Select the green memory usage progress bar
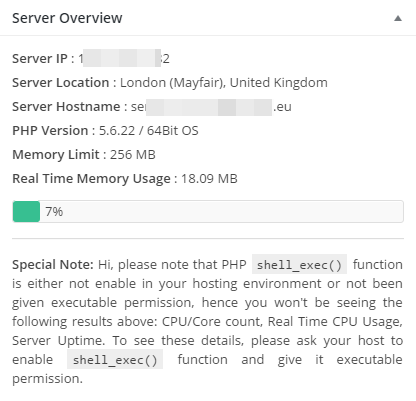This screenshot has width=416, height=401. (26, 211)
